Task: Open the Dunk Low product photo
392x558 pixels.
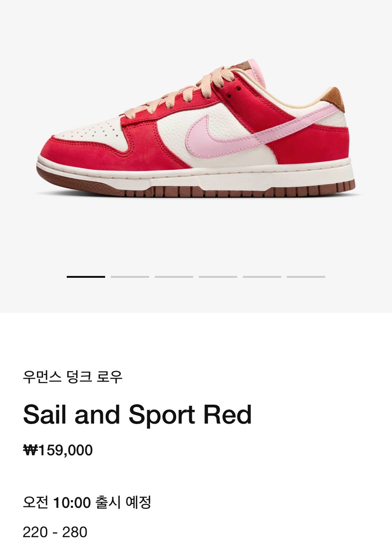Action: click(196, 133)
